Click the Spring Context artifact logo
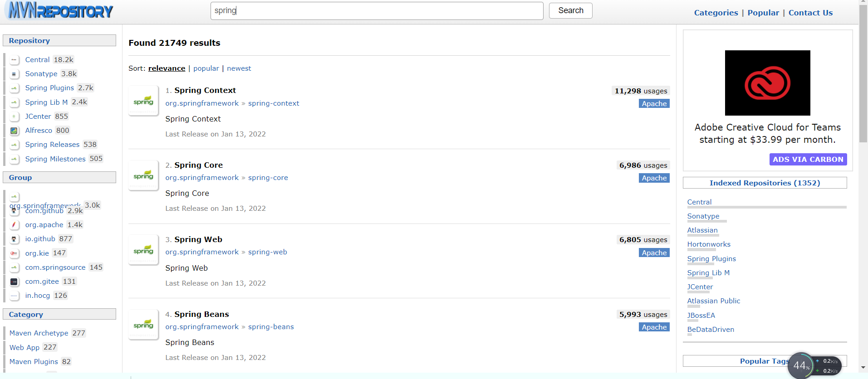Image resolution: width=868 pixels, height=379 pixels. (143, 101)
